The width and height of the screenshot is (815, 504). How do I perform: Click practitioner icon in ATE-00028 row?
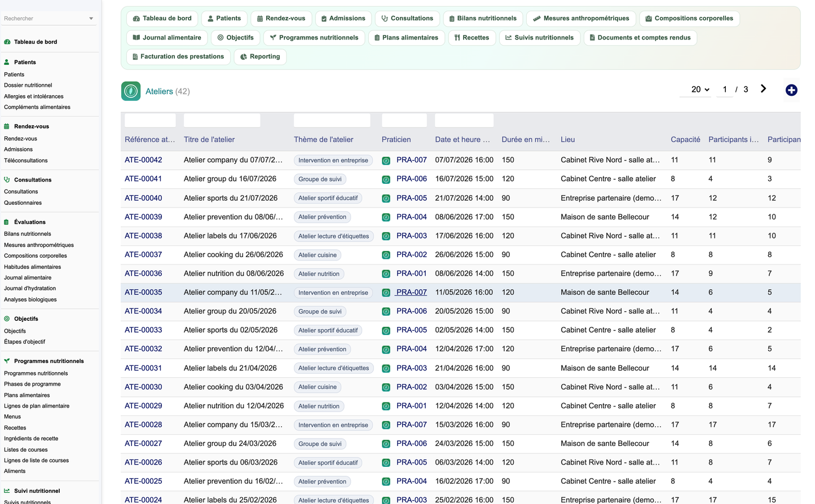(x=386, y=425)
